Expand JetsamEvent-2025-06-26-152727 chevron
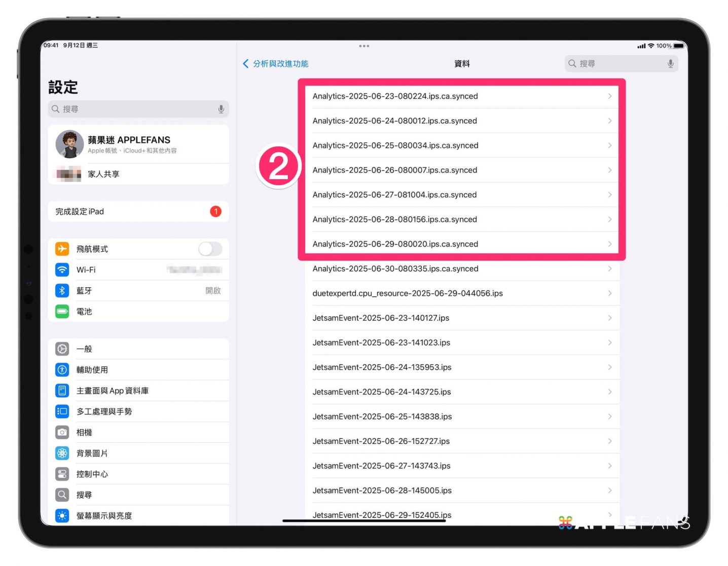The height and width of the screenshot is (566, 728). point(609,441)
